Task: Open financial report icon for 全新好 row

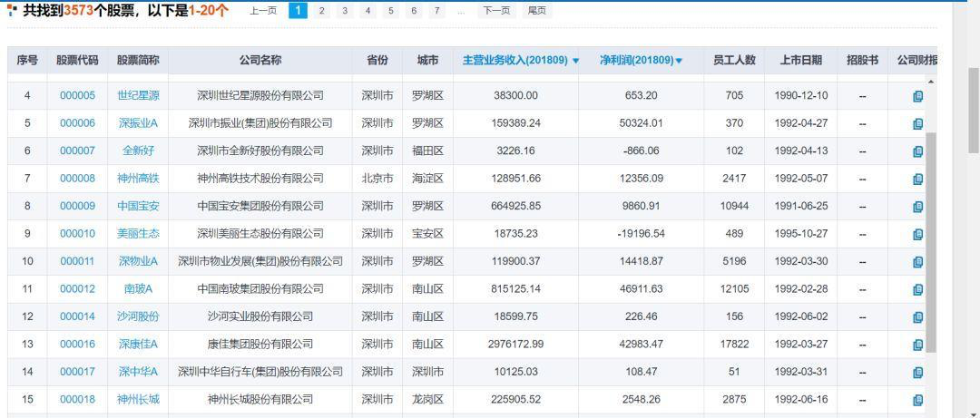Action: tap(917, 151)
